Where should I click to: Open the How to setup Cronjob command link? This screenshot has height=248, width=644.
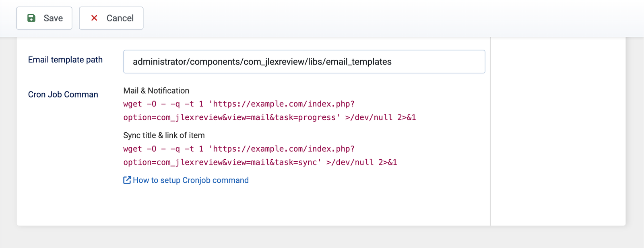point(190,180)
